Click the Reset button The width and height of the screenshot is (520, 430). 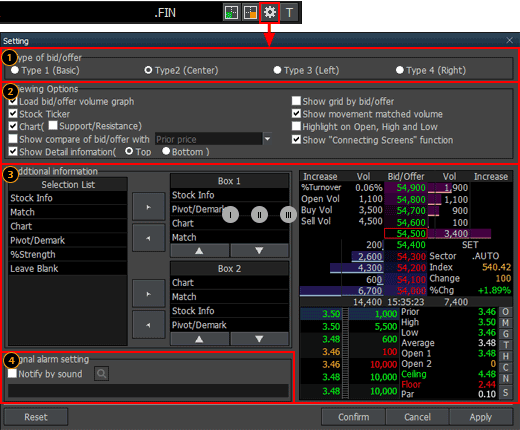point(36,417)
